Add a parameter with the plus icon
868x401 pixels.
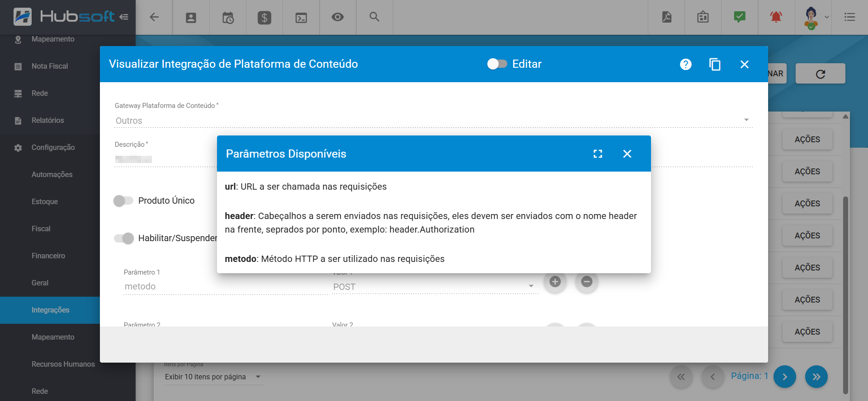tap(555, 282)
